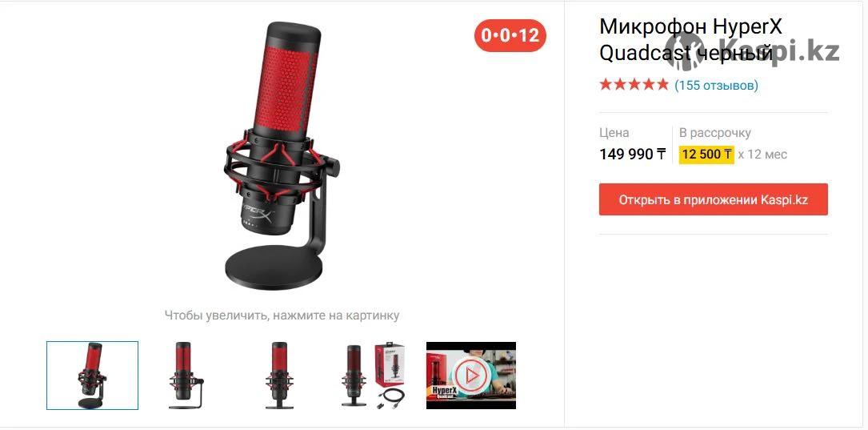Image resolution: width=868 pixels, height=430 pixels.
Task: Select the first thumbnail with angled microphone view
Action: (93, 375)
